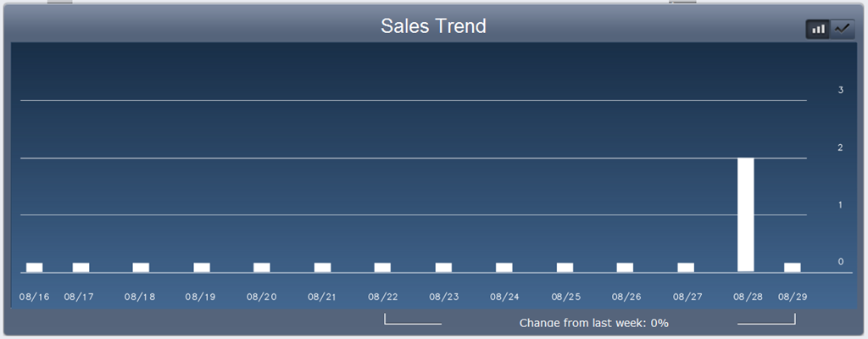Click the 'Change from last week: 0%' text

[594, 323]
